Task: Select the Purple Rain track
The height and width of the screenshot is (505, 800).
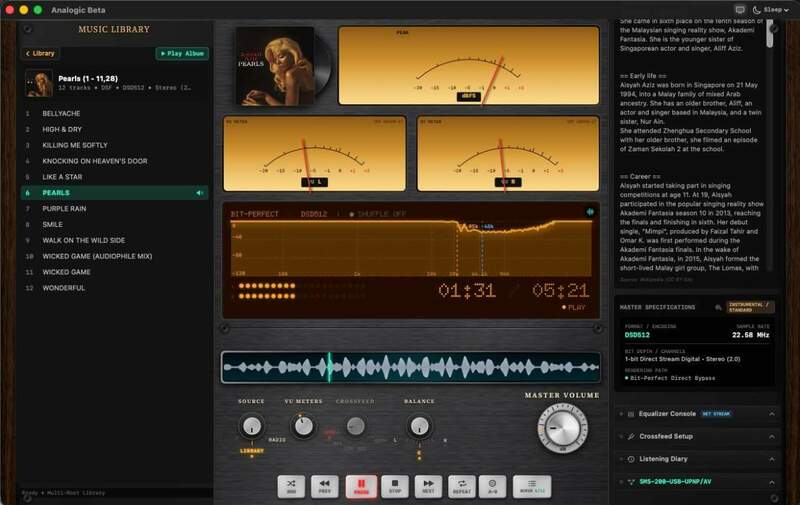Action: click(x=115, y=209)
